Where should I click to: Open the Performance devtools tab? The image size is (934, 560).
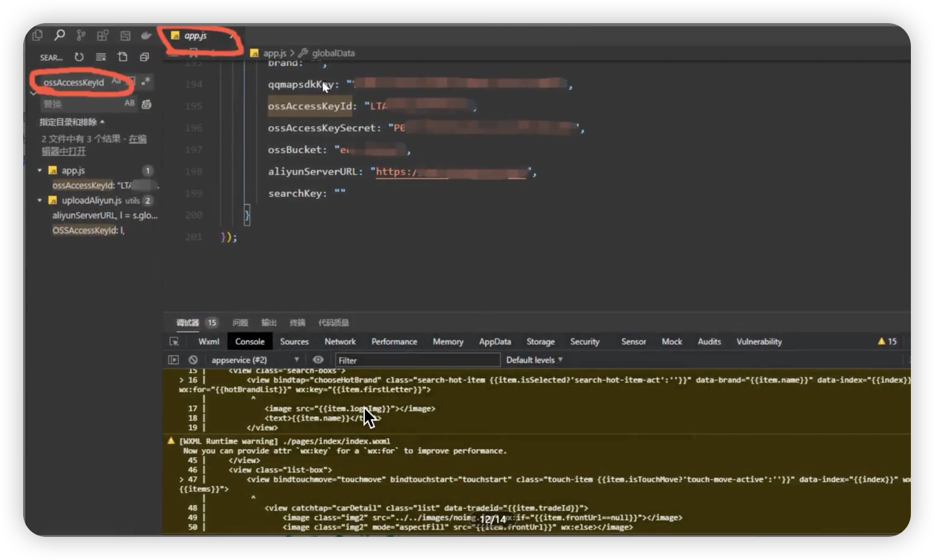click(x=394, y=342)
